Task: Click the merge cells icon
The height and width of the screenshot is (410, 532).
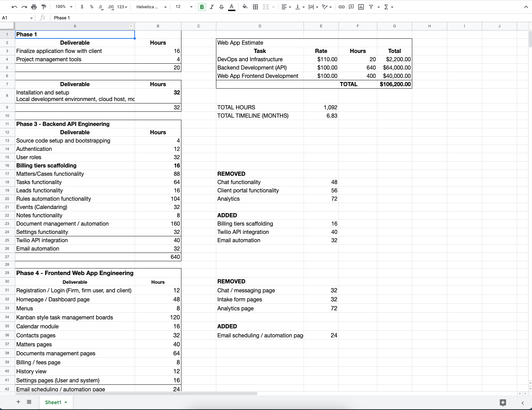Action: pos(266,7)
